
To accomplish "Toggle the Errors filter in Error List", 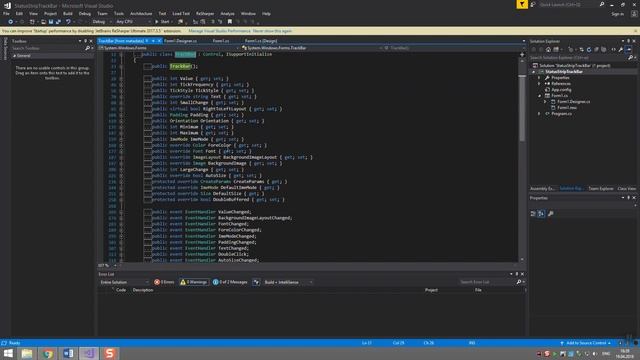I will 164,282.
